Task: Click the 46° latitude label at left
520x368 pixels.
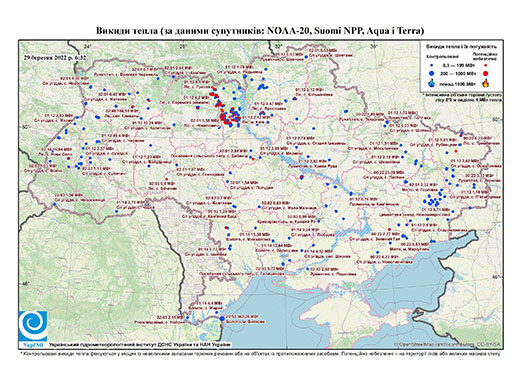Action: (25, 283)
